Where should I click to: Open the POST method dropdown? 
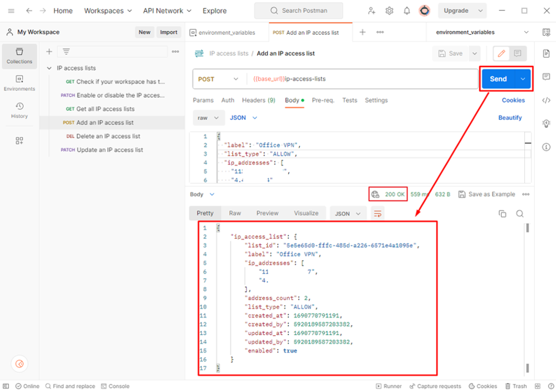point(218,79)
